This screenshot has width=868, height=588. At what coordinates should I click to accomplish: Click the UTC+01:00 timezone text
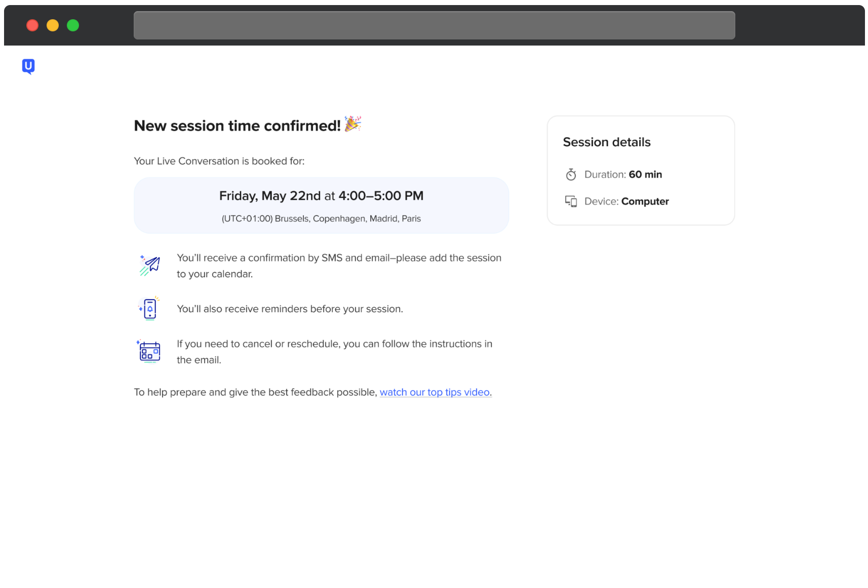tap(321, 219)
